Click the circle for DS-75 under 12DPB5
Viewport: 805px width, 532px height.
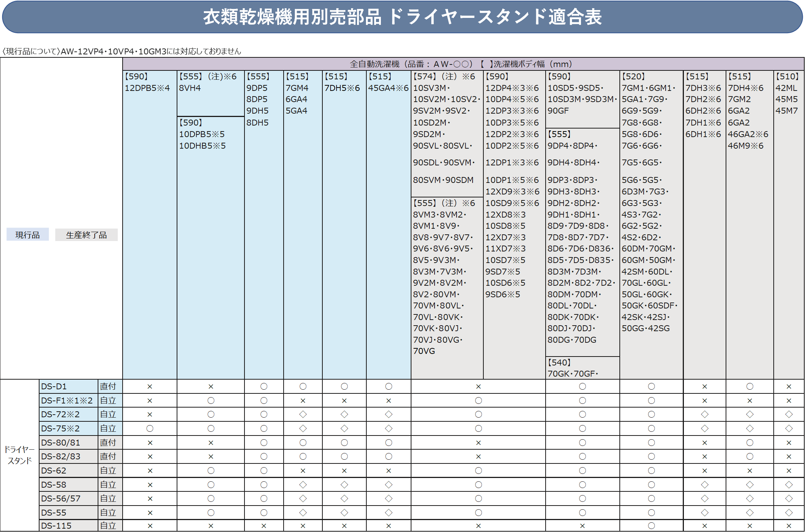[x=150, y=428]
